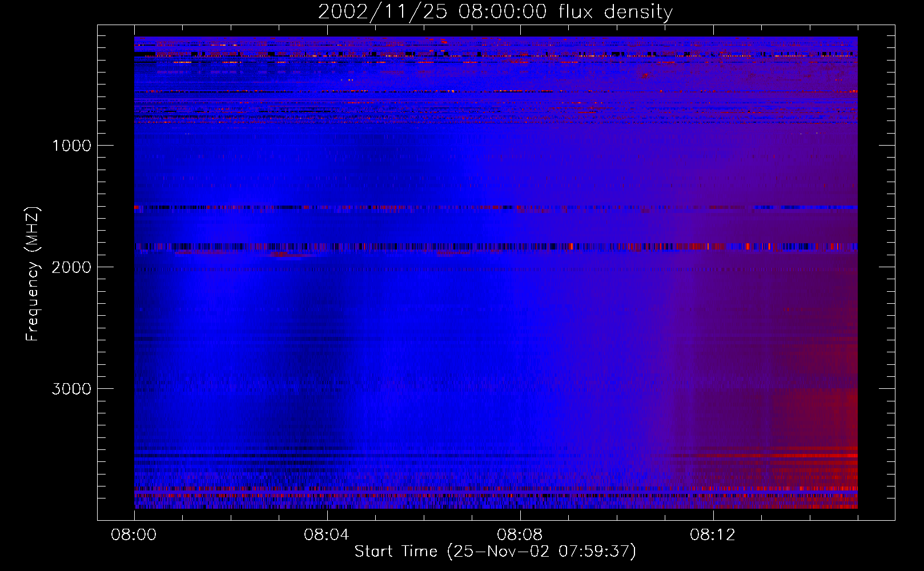Select the 3000 frequency tick label
Screen dimensions: 924x571
(71, 389)
